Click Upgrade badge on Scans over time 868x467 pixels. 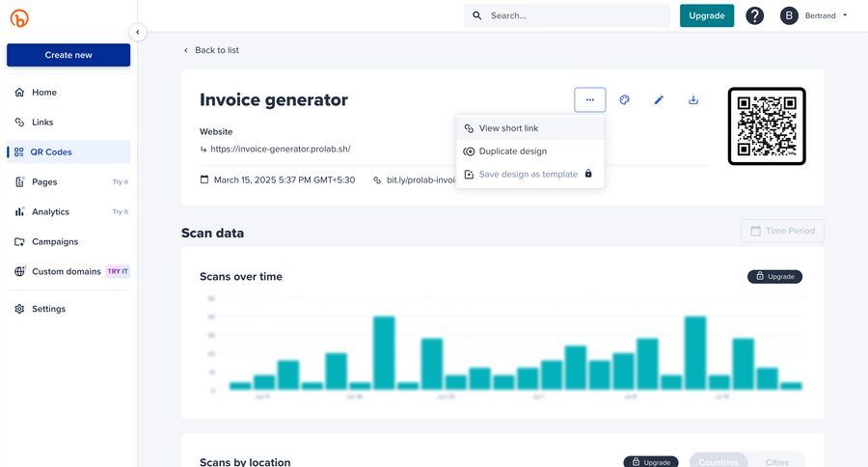coord(775,276)
